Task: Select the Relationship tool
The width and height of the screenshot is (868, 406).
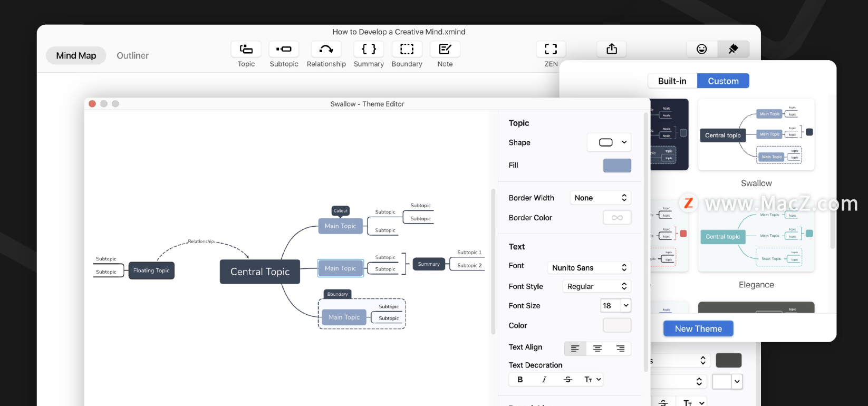Action: [326, 49]
